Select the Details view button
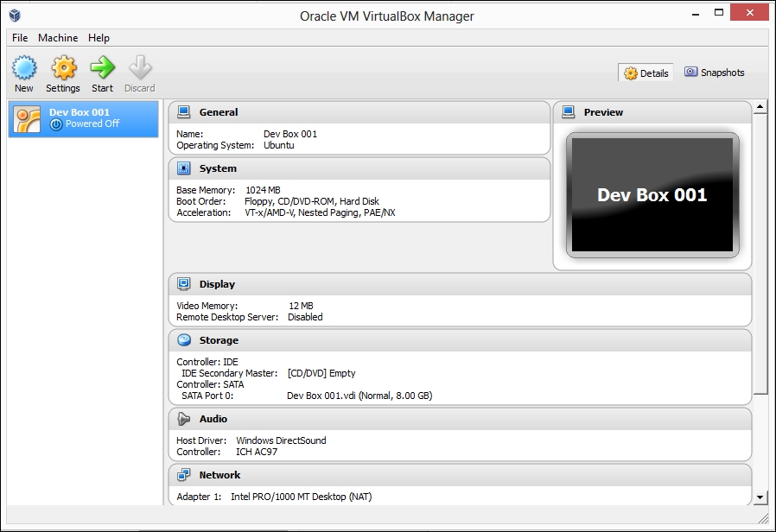776x532 pixels. click(x=646, y=73)
